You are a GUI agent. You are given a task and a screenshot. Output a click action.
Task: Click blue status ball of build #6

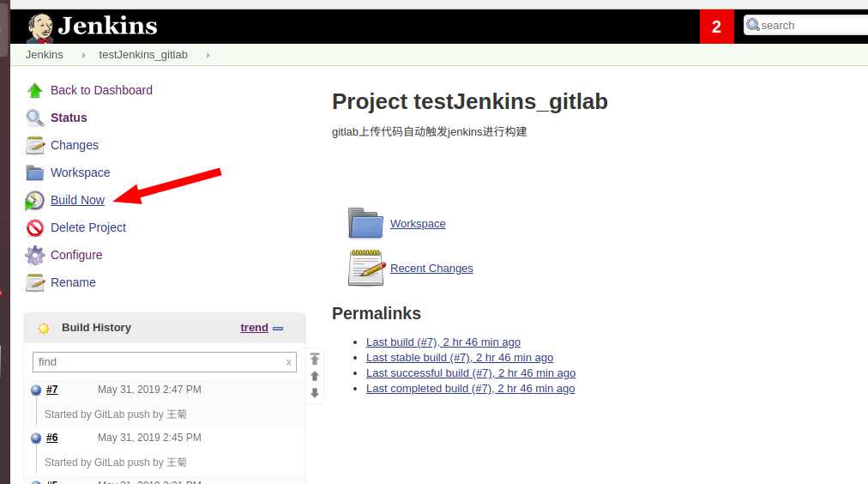[36, 438]
